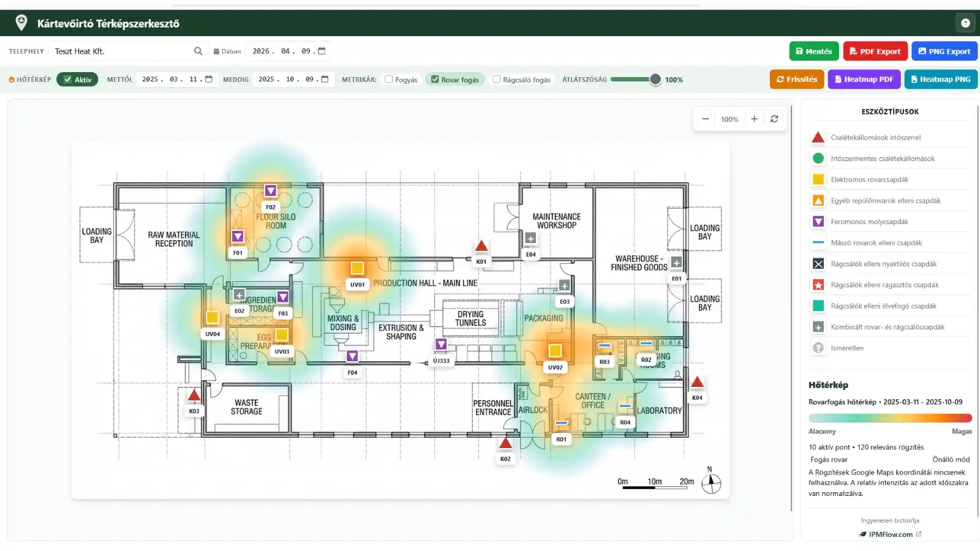
Task: Enable the Rágcsáló fogás checkbox
Action: [x=497, y=80]
